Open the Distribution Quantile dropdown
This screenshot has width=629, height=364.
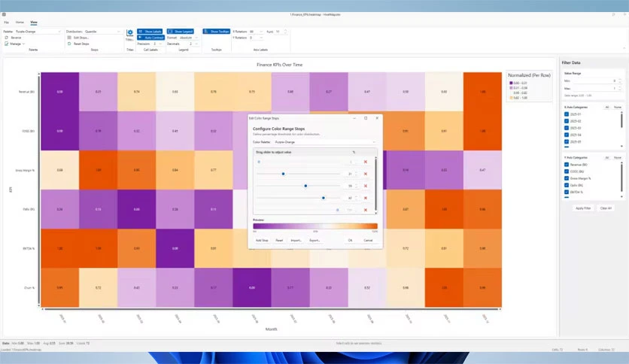pyautogui.click(x=102, y=32)
